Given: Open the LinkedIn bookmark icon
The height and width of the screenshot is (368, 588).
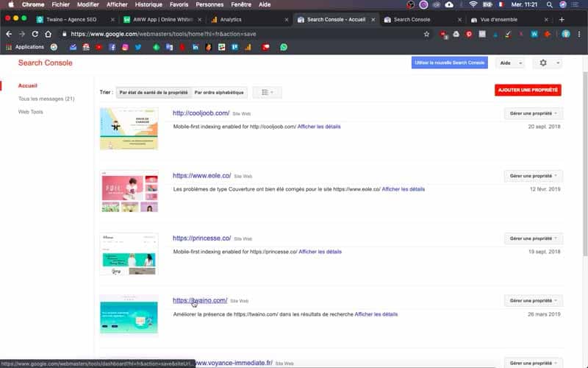Looking at the screenshot, I should pyautogui.click(x=196, y=47).
